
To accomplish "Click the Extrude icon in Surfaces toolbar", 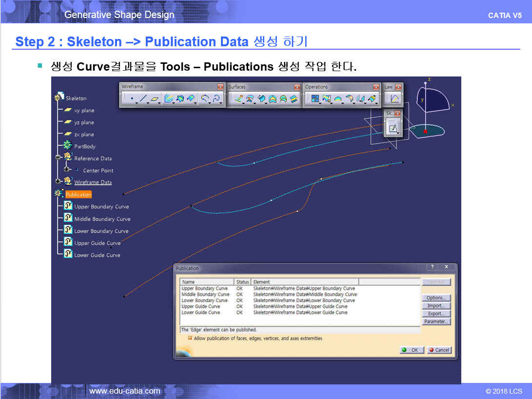I will pyautogui.click(x=238, y=99).
